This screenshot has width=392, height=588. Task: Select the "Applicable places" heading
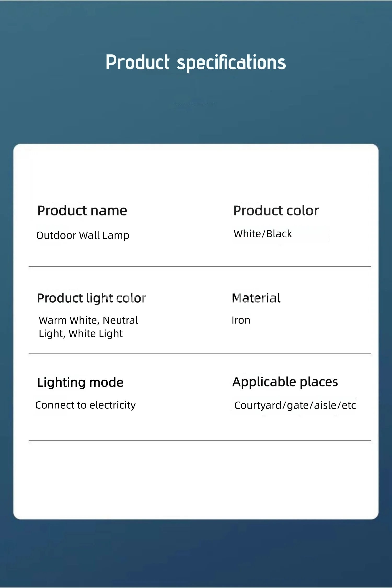(x=285, y=382)
